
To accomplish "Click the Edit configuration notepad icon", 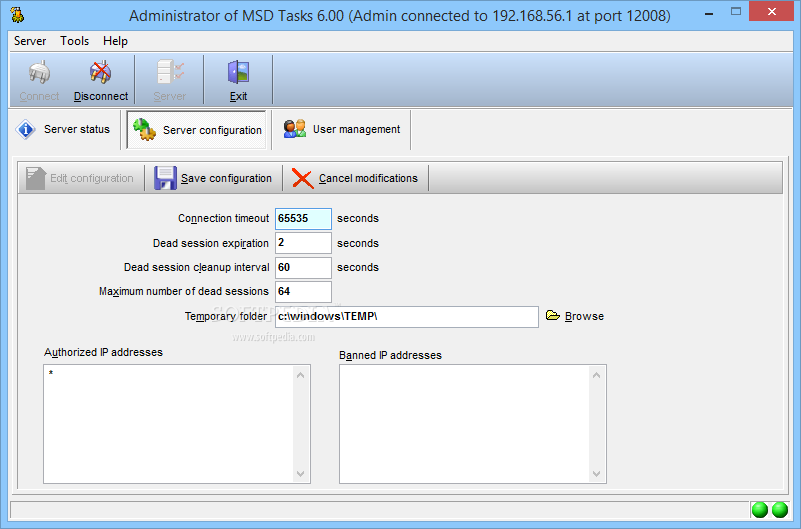I will click(x=36, y=178).
